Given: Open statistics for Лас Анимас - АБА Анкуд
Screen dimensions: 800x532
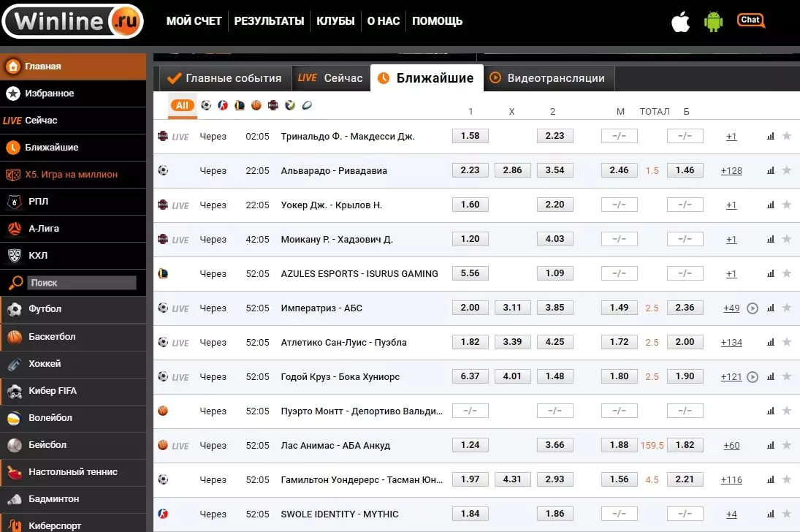Looking at the screenshot, I should click(x=770, y=445).
